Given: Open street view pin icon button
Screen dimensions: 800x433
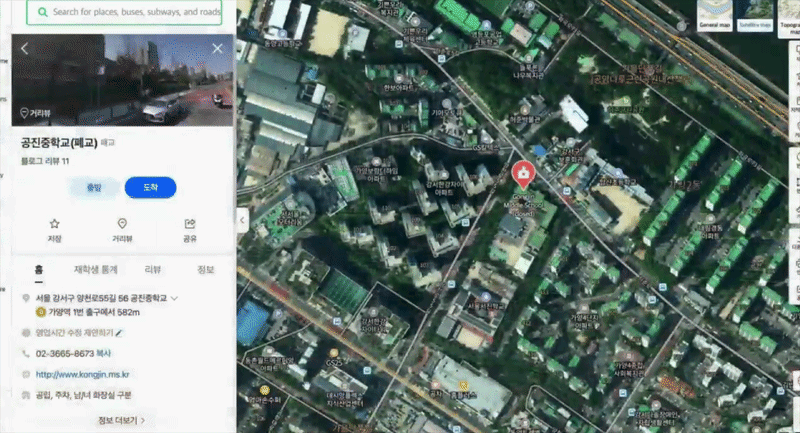Looking at the screenshot, I should click(x=122, y=230).
